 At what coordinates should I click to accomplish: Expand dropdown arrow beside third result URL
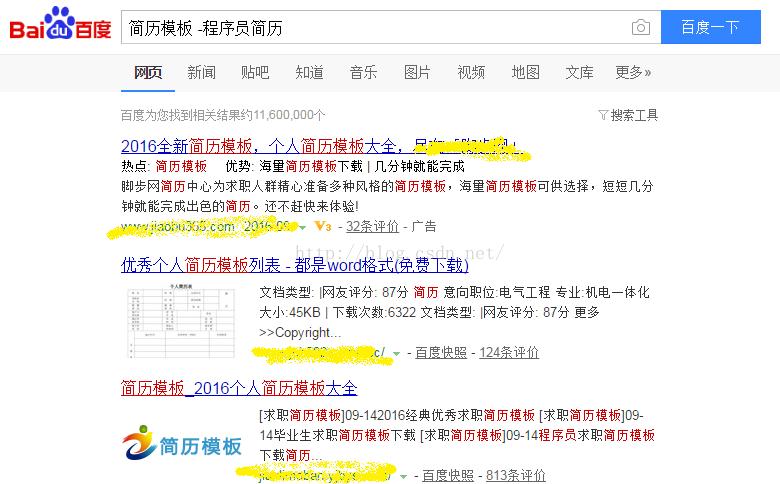pyautogui.click(x=403, y=477)
